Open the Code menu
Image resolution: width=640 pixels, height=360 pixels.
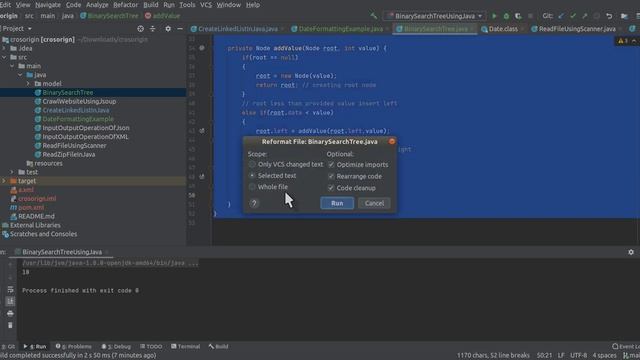click(73, 5)
